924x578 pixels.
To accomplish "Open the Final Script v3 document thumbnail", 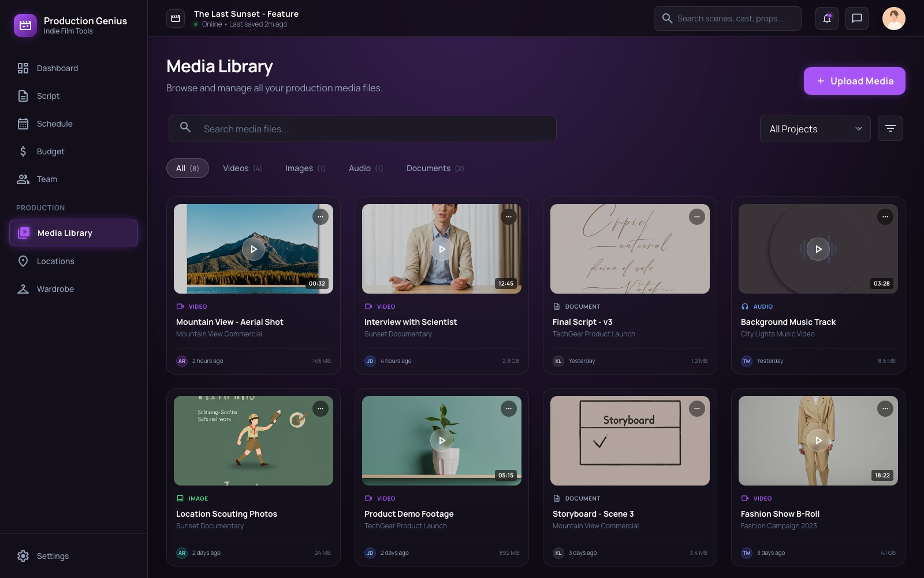I will [630, 249].
